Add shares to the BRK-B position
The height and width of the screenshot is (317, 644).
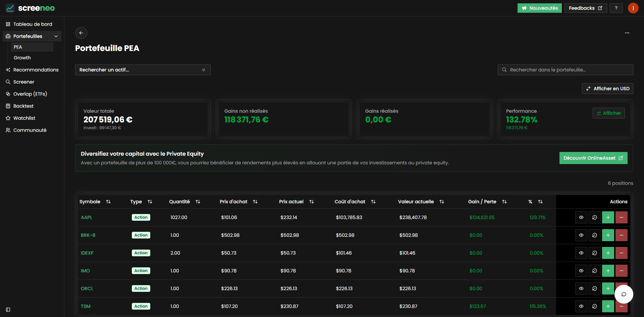click(x=608, y=235)
